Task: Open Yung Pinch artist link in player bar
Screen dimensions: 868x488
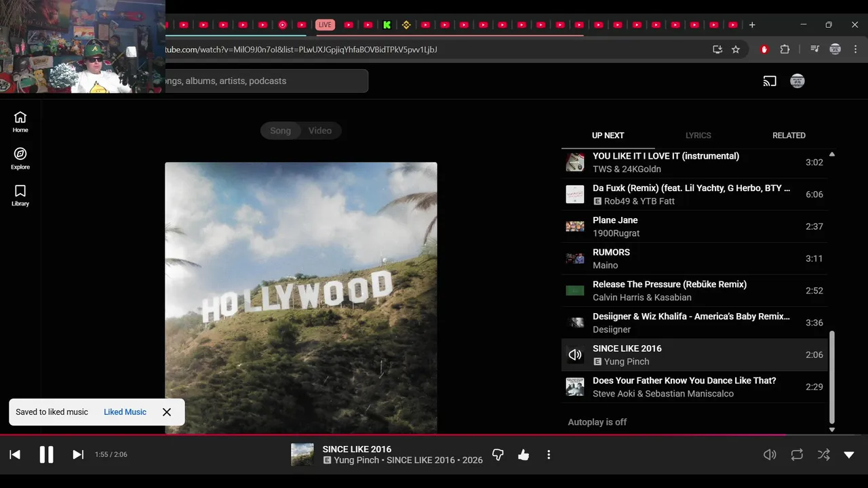Action: (x=356, y=460)
